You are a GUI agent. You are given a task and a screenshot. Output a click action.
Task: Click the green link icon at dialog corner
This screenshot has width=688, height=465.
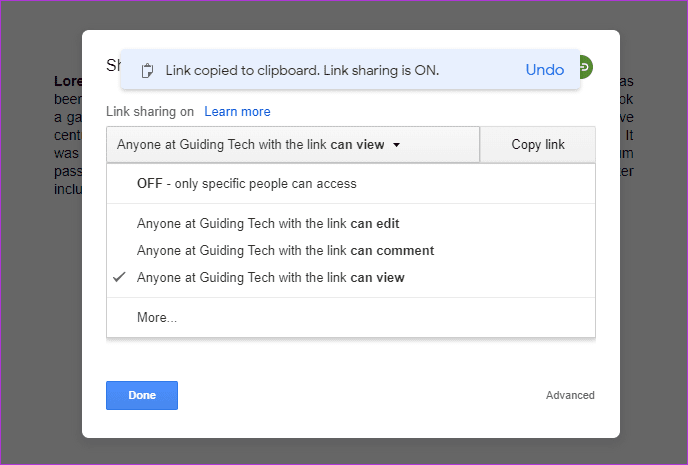tap(586, 67)
